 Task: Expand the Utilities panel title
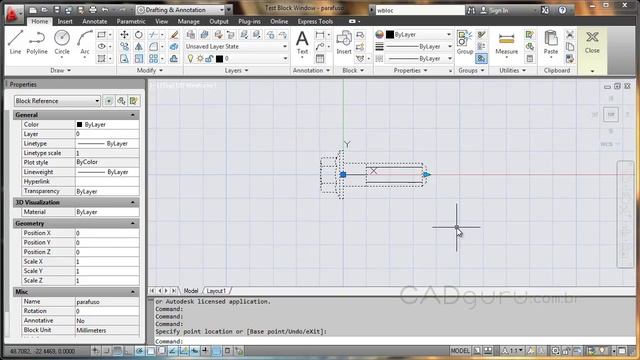click(x=512, y=71)
